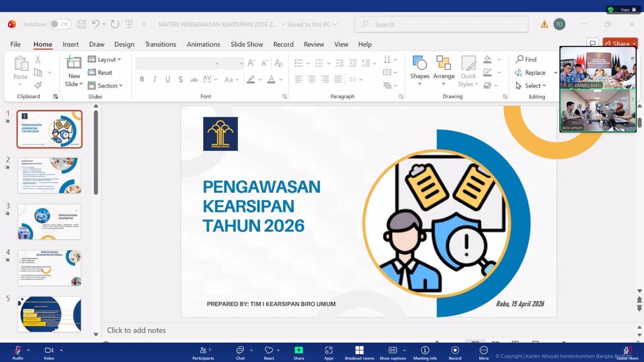
Task: Expand the Layout dropdown
Action: click(105, 60)
